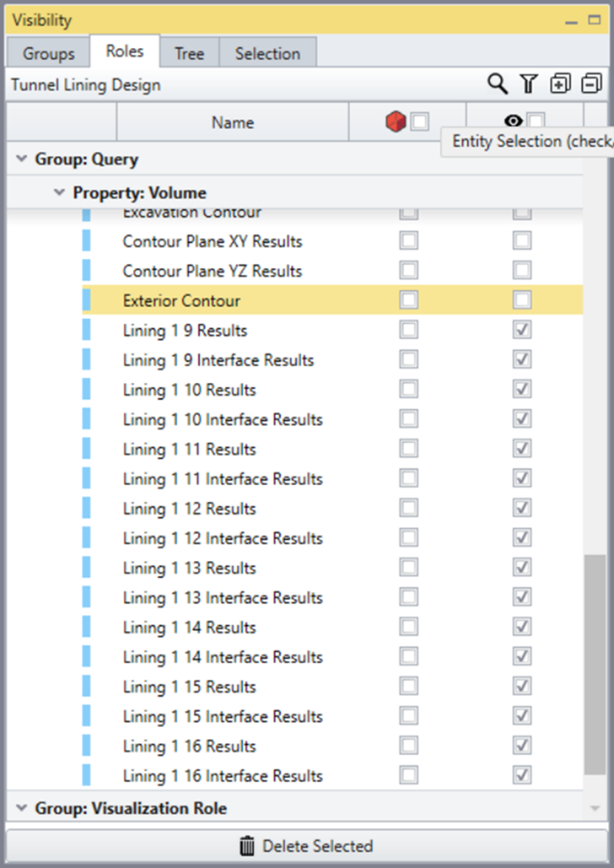This screenshot has height=868, width=614.
Task: Click the vertical scrollbar thumb
Action: pos(595,665)
